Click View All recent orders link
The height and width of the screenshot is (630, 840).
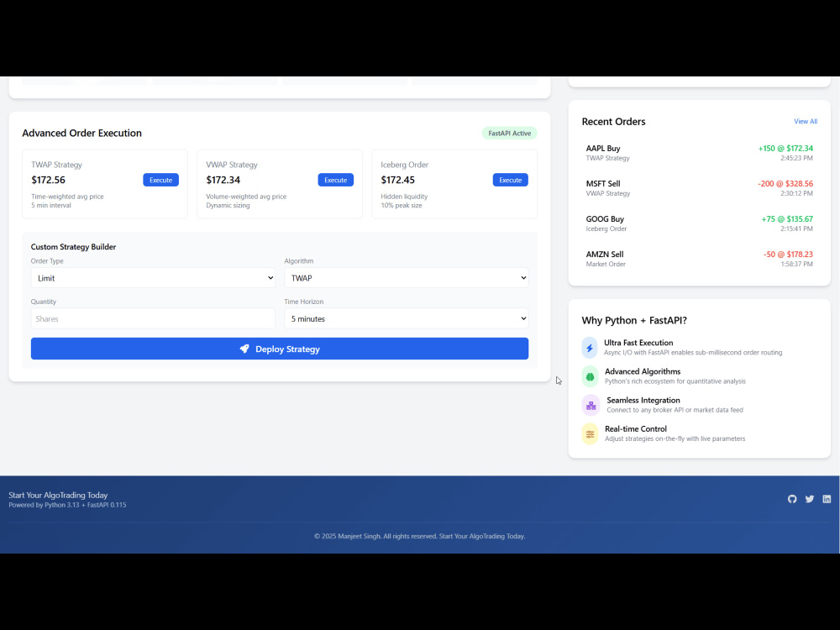click(806, 122)
